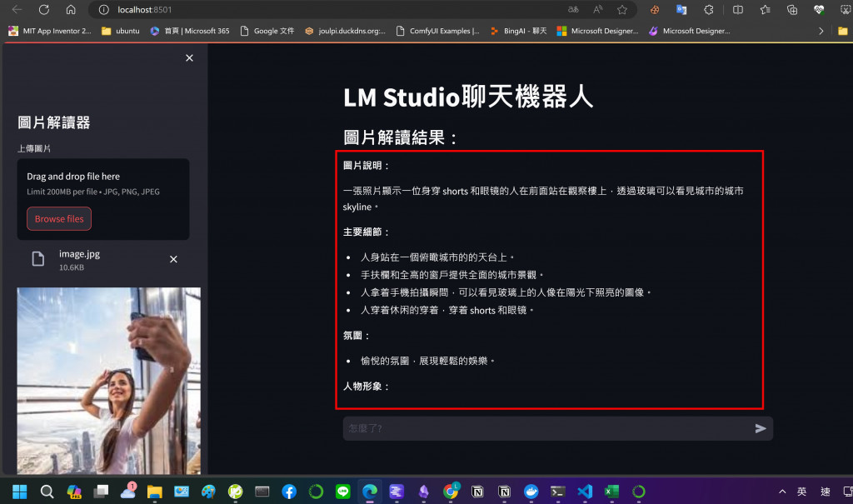Click the Drag and drop file area
Screen dimensions: 853x504
(x=103, y=199)
